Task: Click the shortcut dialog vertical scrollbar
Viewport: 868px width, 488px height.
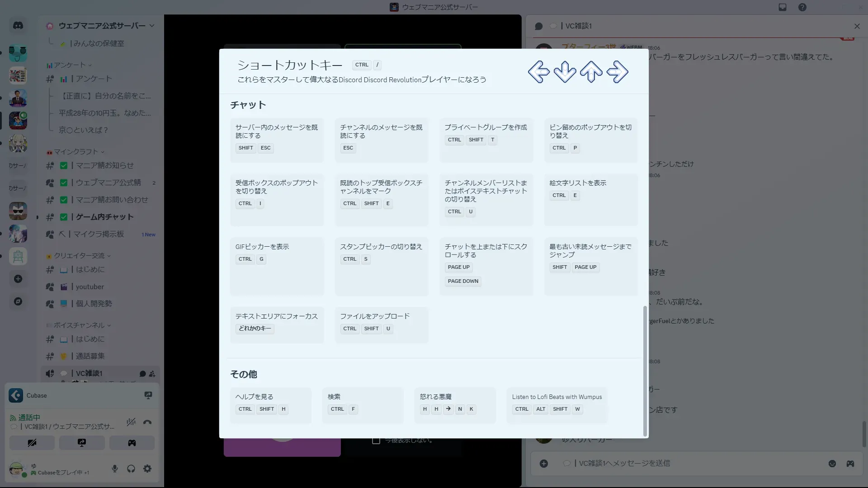Action: [645, 371]
